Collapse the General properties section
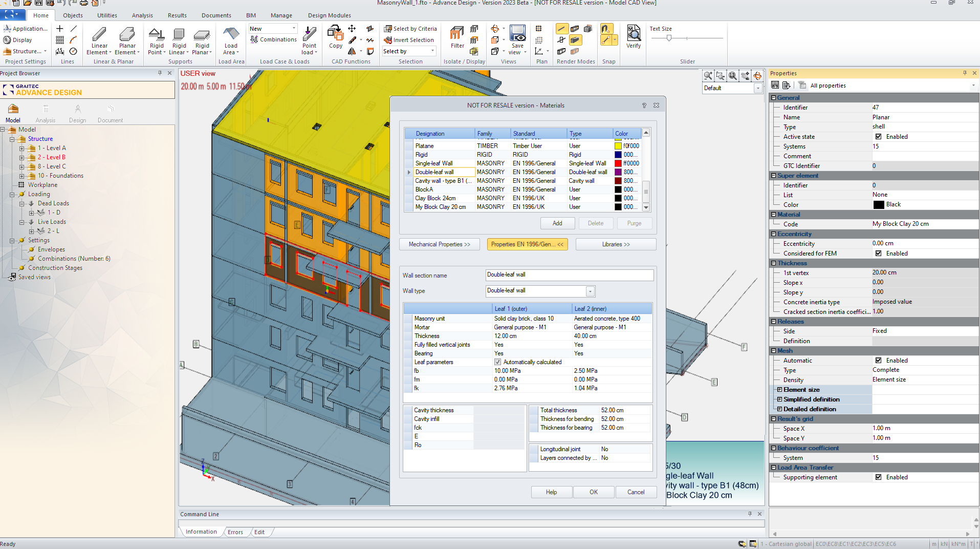980x549 pixels. pyautogui.click(x=773, y=98)
